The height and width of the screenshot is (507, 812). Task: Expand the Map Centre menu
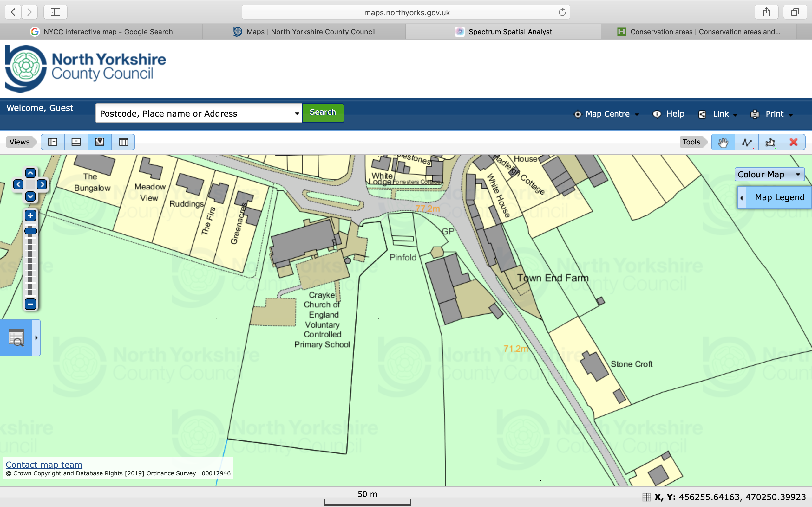607,114
